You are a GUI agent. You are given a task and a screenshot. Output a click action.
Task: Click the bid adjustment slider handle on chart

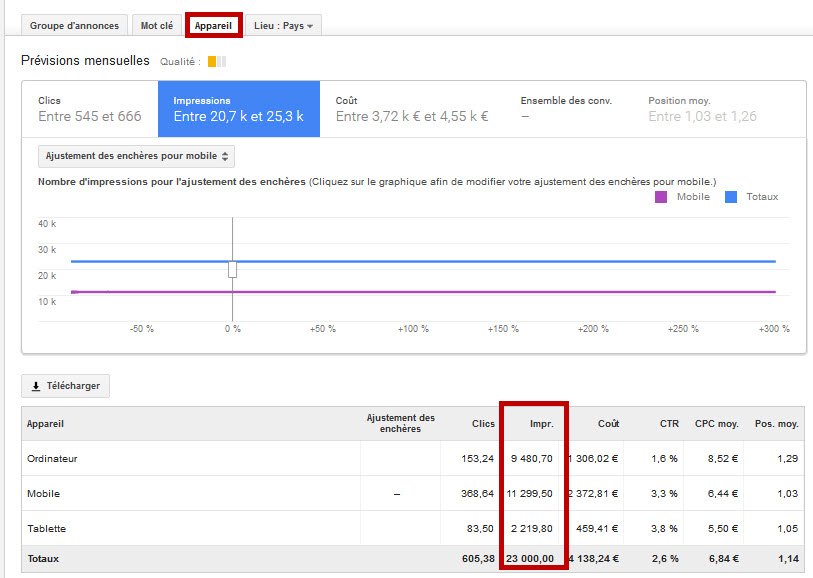coord(232,269)
